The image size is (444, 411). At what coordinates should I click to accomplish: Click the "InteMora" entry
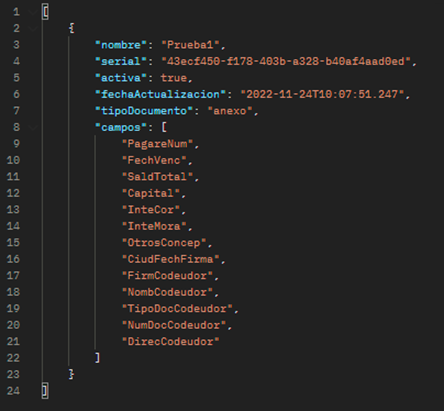pos(154,226)
